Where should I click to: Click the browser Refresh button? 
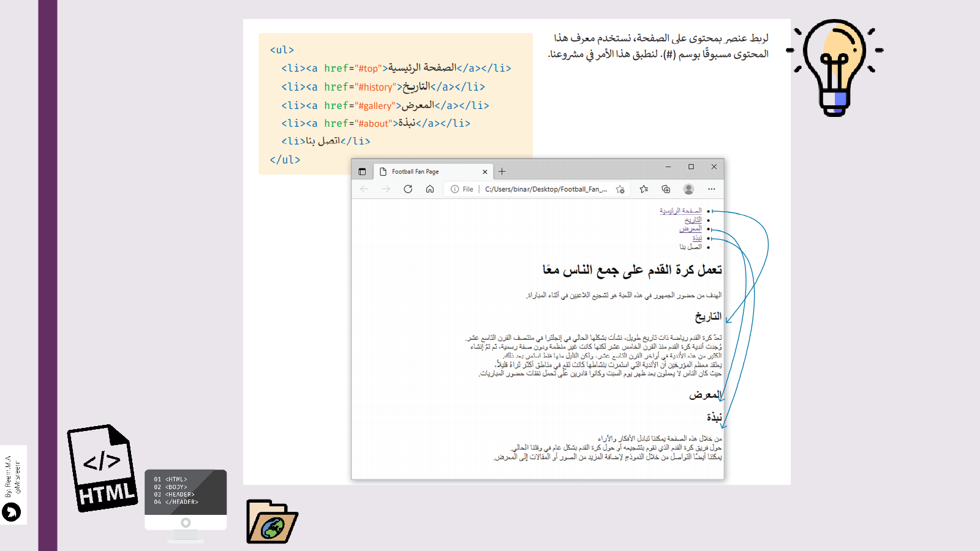point(408,189)
